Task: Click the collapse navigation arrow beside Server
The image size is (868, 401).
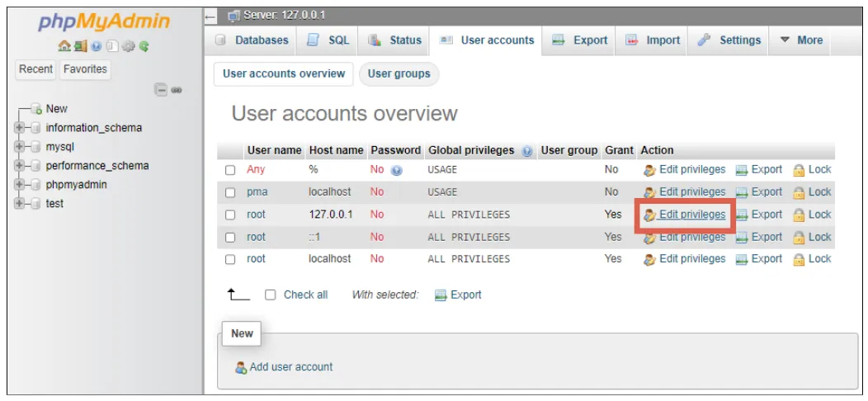Action: 210,17
